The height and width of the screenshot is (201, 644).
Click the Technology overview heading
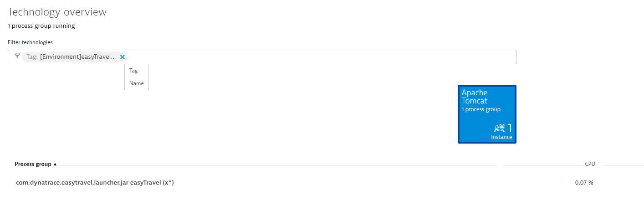pos(57,12)
